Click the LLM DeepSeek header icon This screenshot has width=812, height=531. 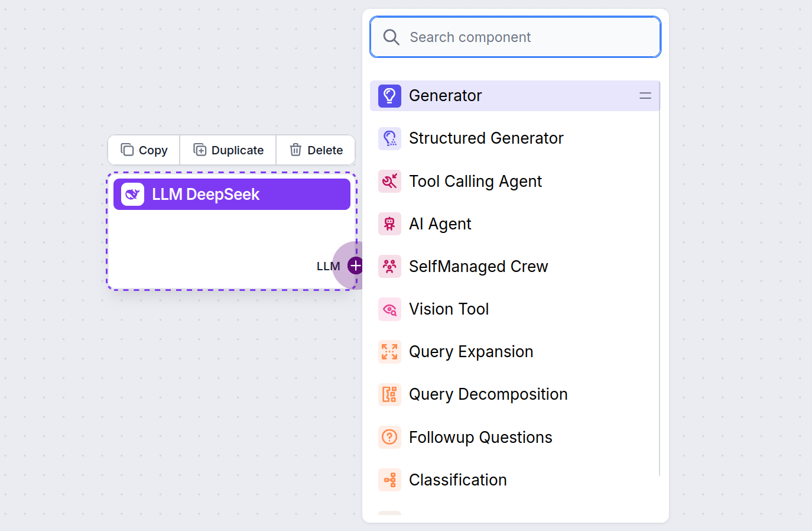(131, 194)
